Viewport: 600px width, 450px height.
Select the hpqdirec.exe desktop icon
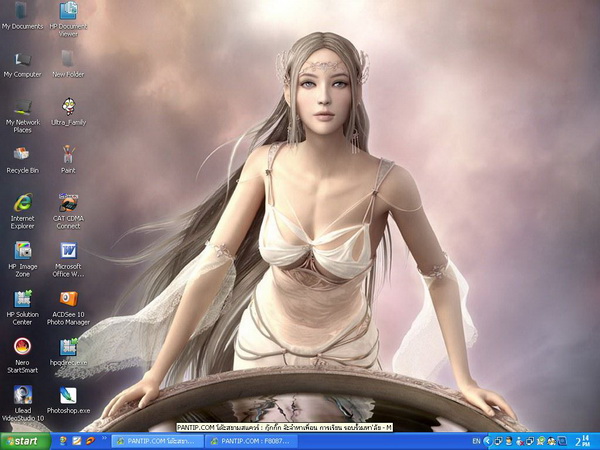coord(68,352)
